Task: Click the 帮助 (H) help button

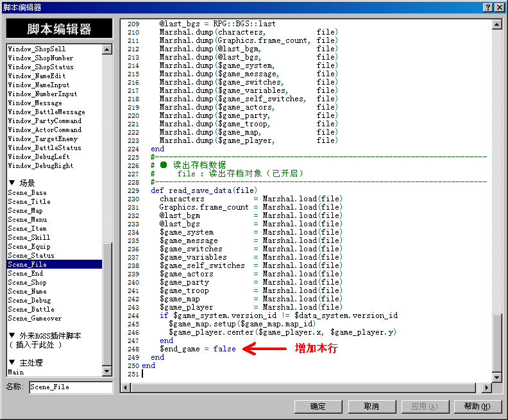Action: [x=478, y=407]
